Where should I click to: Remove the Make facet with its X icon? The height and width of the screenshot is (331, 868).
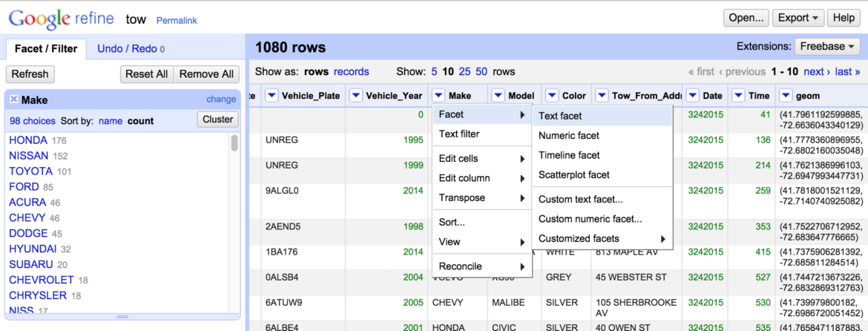[14, 99]
